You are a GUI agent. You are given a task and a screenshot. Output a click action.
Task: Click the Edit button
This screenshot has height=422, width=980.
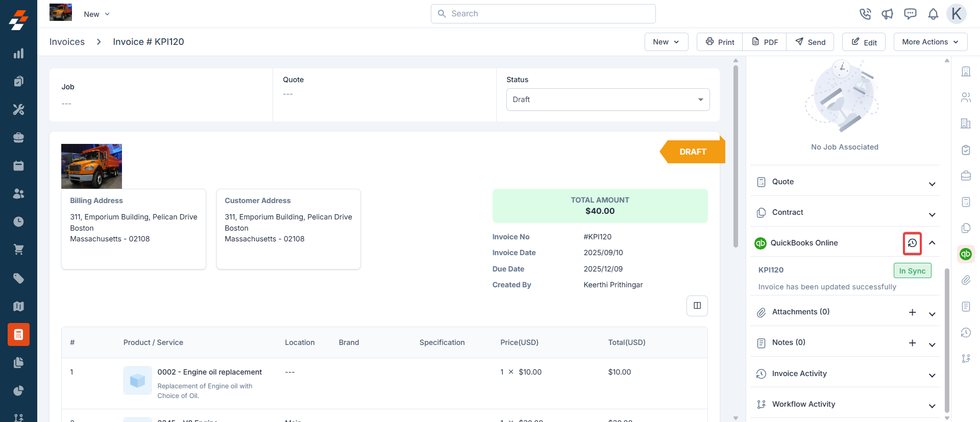tap(864, 42)
